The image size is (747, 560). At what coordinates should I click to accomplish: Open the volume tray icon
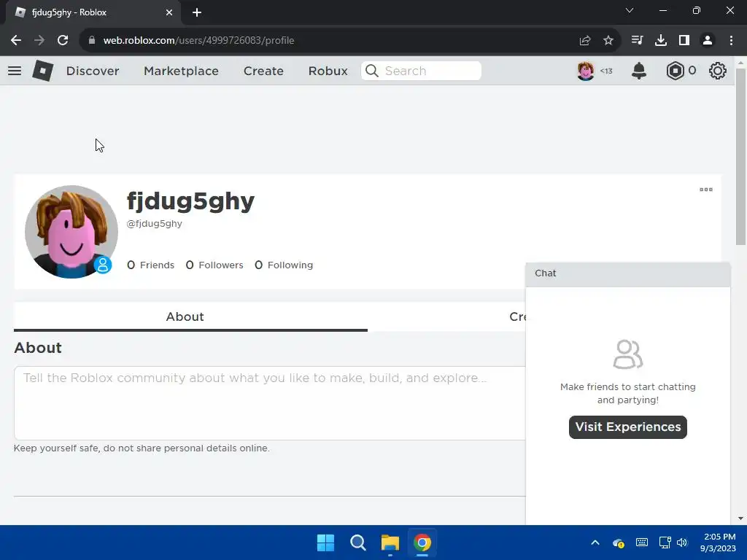682,542
